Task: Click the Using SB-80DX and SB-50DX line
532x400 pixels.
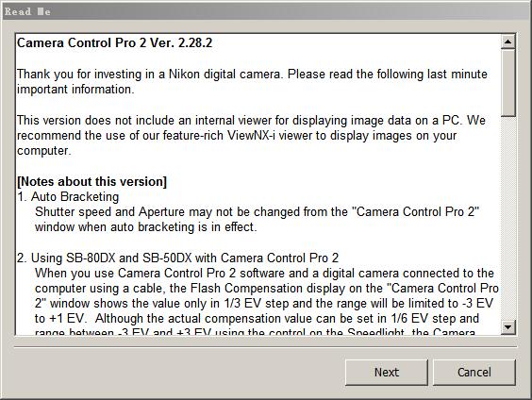Action: 177,258
